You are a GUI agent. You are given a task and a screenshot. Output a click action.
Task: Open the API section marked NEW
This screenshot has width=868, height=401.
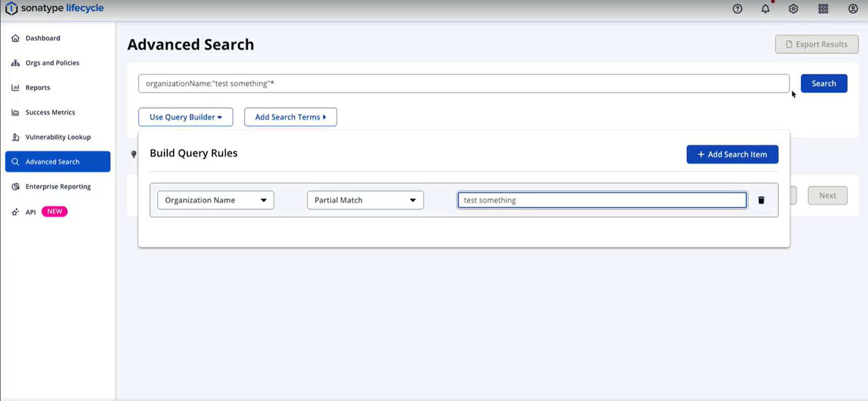[31, 212]
